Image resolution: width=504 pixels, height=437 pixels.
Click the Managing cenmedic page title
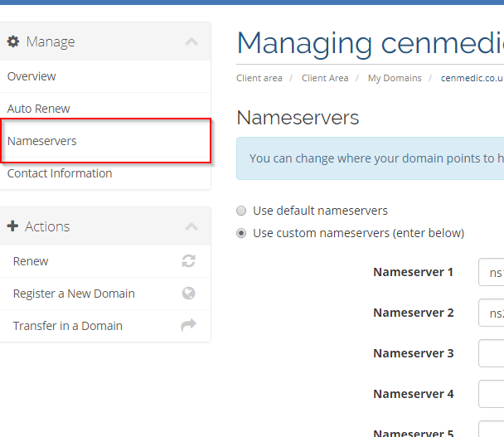370,43
